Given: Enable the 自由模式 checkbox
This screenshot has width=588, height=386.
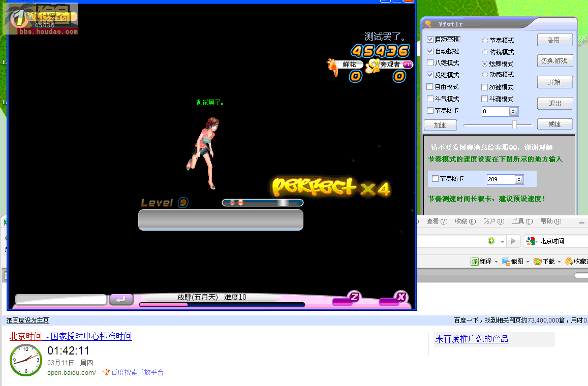Looking at the screenshot, I should pos(430,86).
